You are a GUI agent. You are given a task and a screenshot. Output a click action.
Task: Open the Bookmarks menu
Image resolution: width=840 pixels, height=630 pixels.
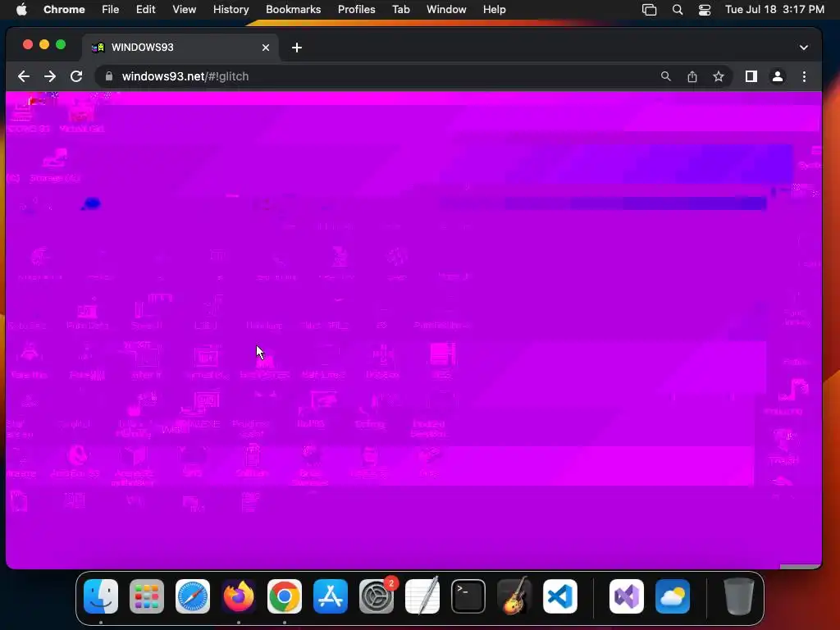tap(293, 10)
